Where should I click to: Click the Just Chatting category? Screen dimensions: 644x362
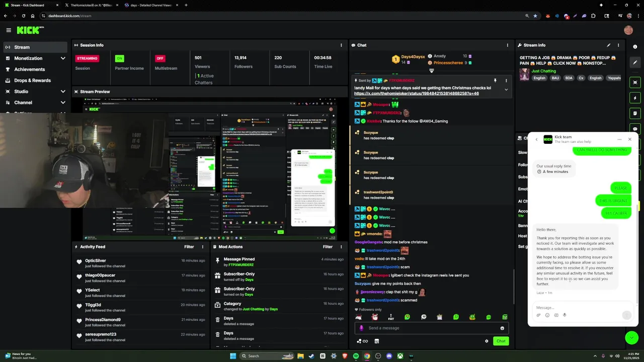point(544,71)
